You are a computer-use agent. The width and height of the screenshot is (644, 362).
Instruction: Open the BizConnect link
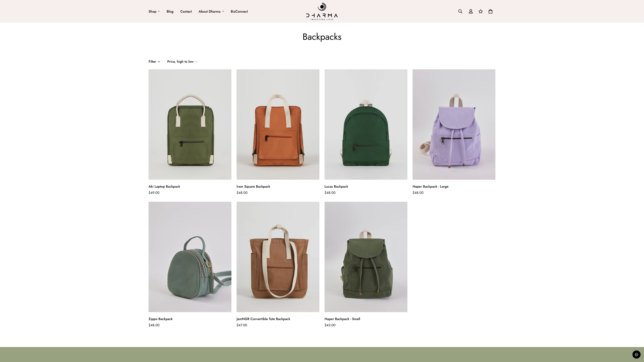point(239,11)
